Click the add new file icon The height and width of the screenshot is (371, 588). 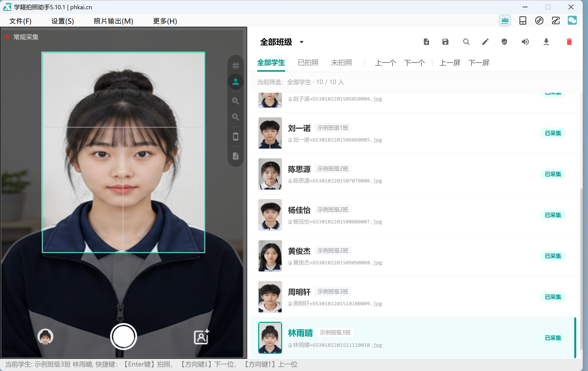tap(426, 42)
